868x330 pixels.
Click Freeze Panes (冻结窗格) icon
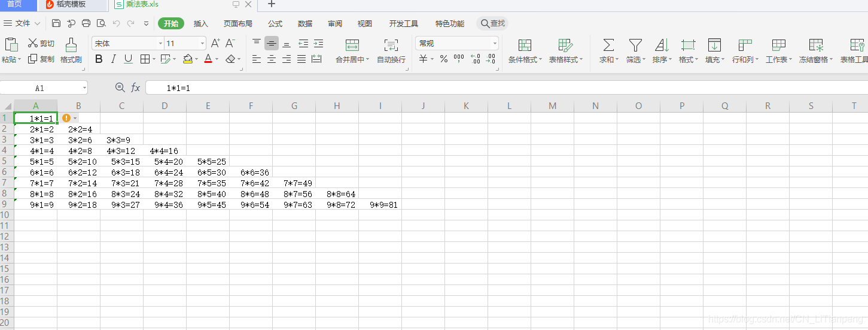[x=815, y=45]
